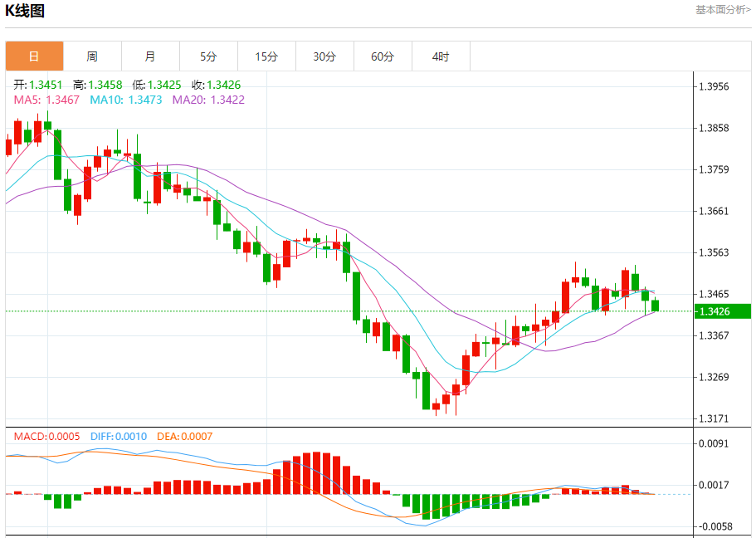Viewport: 756px width, 538px height.
Task: Click the latest green candlestick at the right edge
Action: (656, 306)
